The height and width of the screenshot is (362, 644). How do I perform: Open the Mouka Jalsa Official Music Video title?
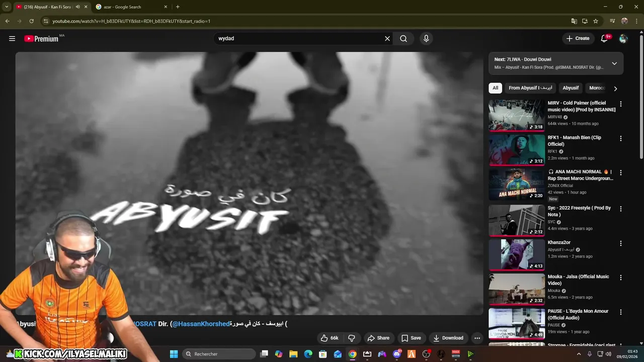point(578,280)
